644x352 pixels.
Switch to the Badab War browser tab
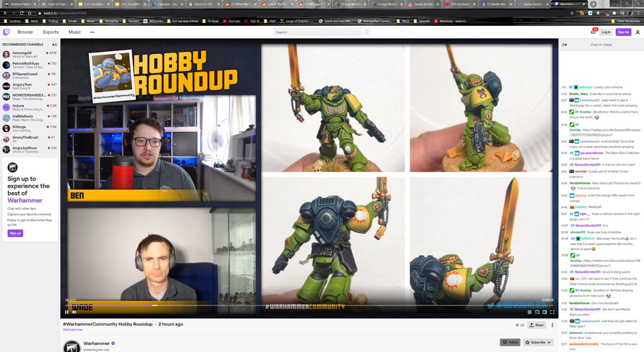496,4
